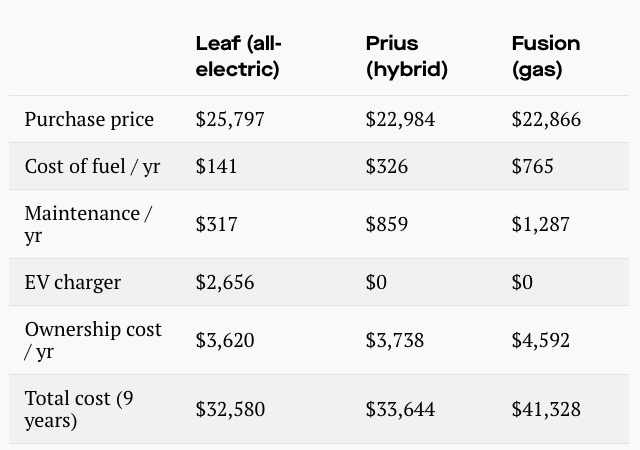This screenshot has height=450, width=640.
Task: Click the Fusion fuel cost $765
Action: point(532,166)
